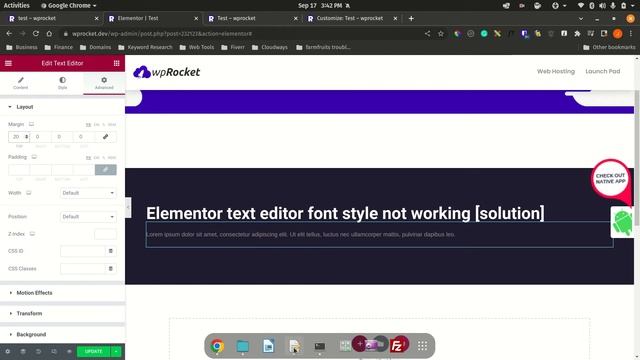This screenshot has height=360, width=640.
Task: Open Elementor page settings gear
Action: point(7,351)
